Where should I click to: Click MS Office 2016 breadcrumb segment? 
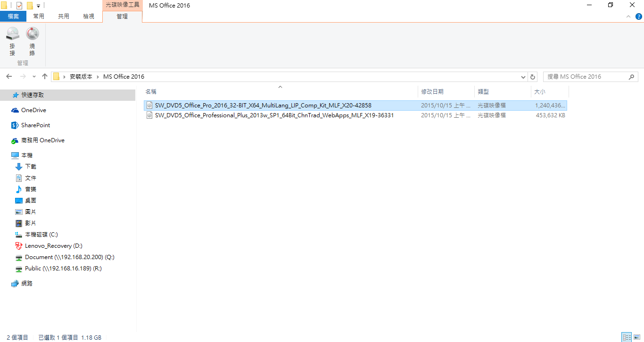pos(124,76)
